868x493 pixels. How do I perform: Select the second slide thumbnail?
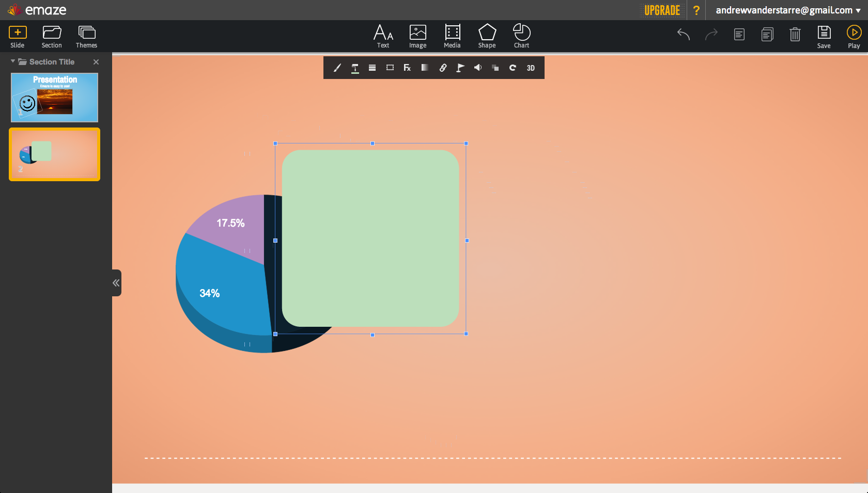(54, 154)
